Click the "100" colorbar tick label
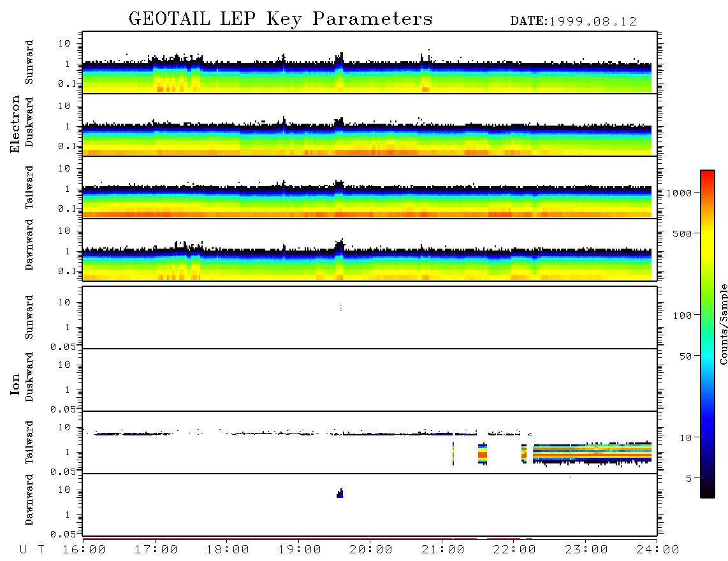 [x=682, y=316]
